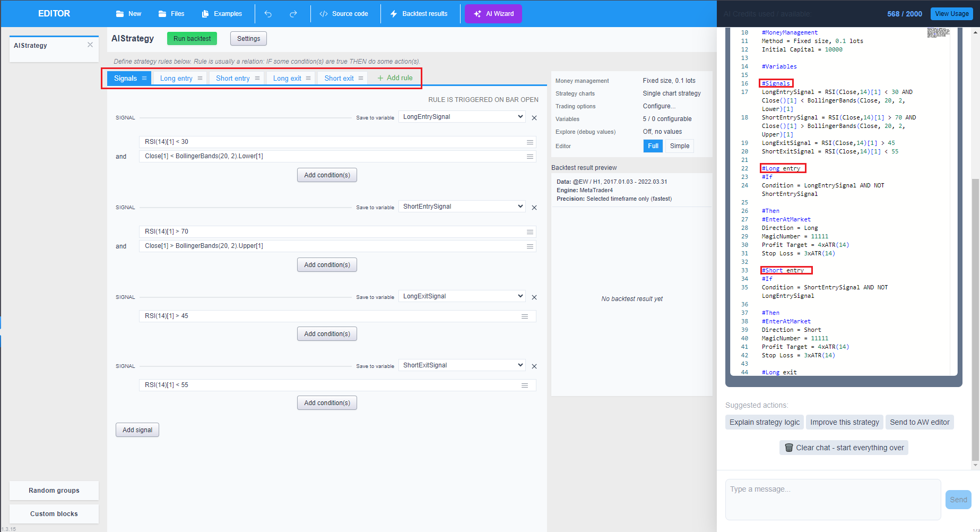Viewport: 980px width, 532px height.
Task: Switch to the Long entry rule tab
Action: click(176, 78)
